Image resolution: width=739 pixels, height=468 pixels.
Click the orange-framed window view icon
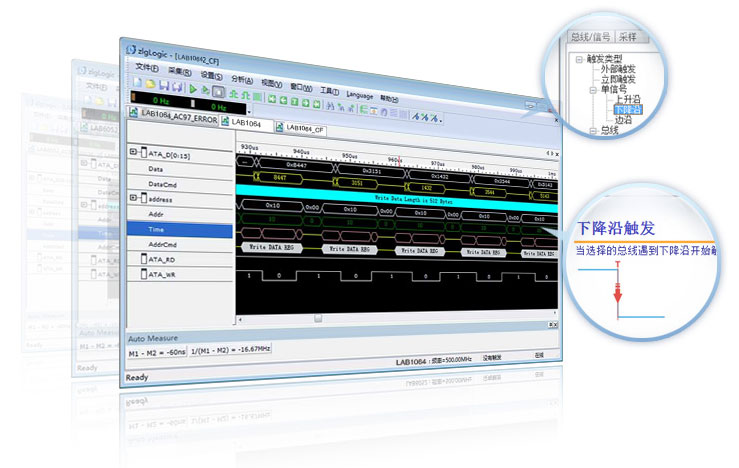pyautogui.click(x=374, y=111)
